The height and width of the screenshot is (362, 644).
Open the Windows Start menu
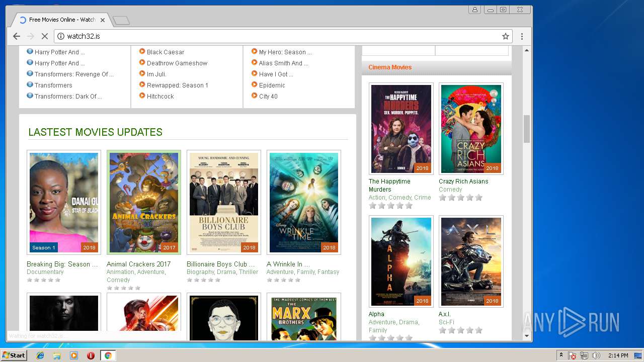pyautogui.click(x=14, y=355)
